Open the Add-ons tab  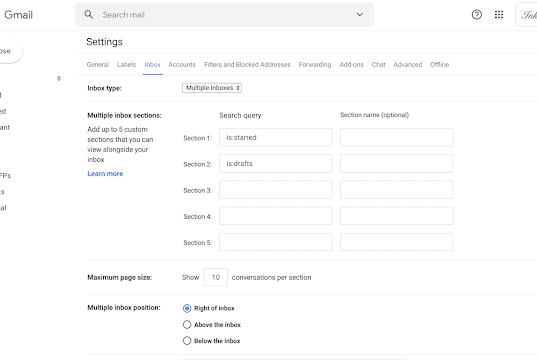click(351, 65)
